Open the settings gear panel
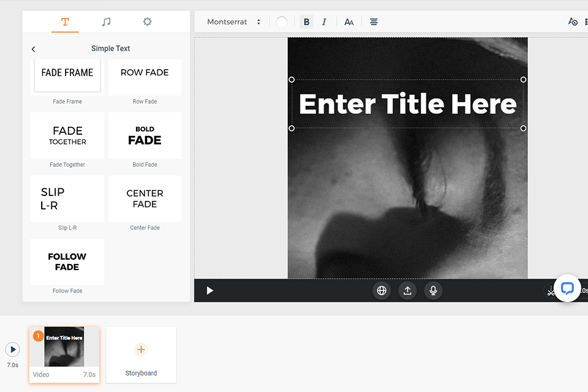 coord(147,21)
